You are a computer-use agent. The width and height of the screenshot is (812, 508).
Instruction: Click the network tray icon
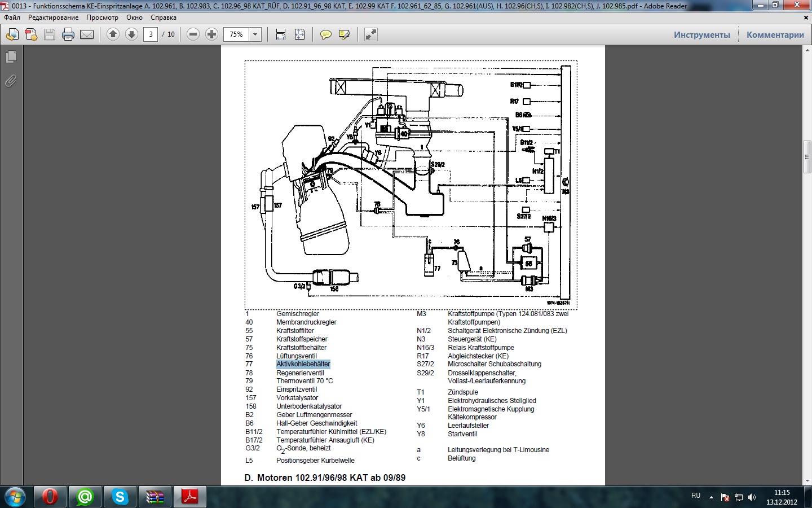[x=739, y=497]
